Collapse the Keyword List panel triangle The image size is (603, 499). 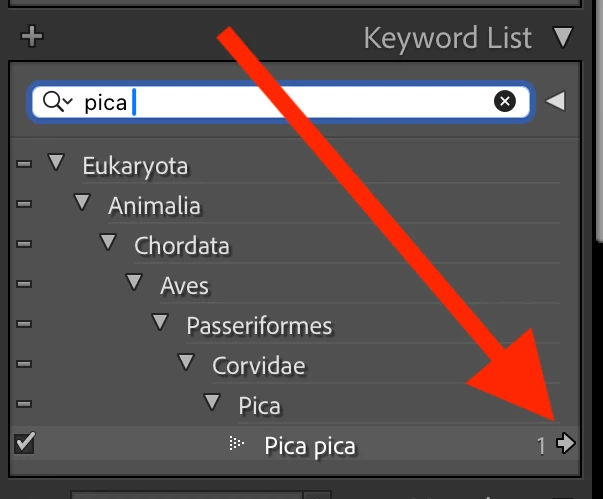point(564,38)
